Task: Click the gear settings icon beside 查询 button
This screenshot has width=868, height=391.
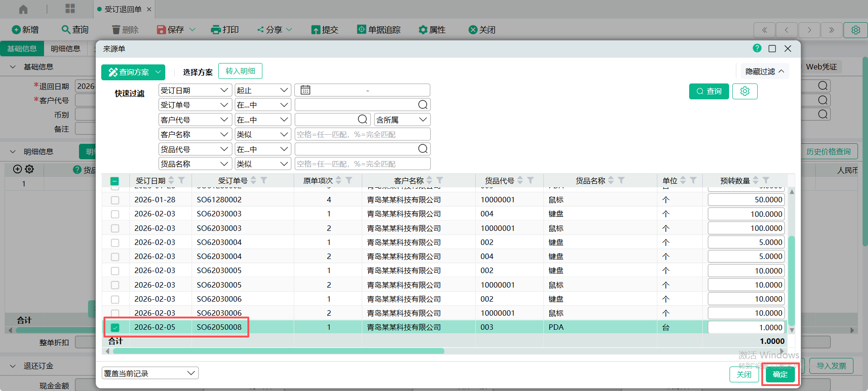Action: (x=745, y=91)
